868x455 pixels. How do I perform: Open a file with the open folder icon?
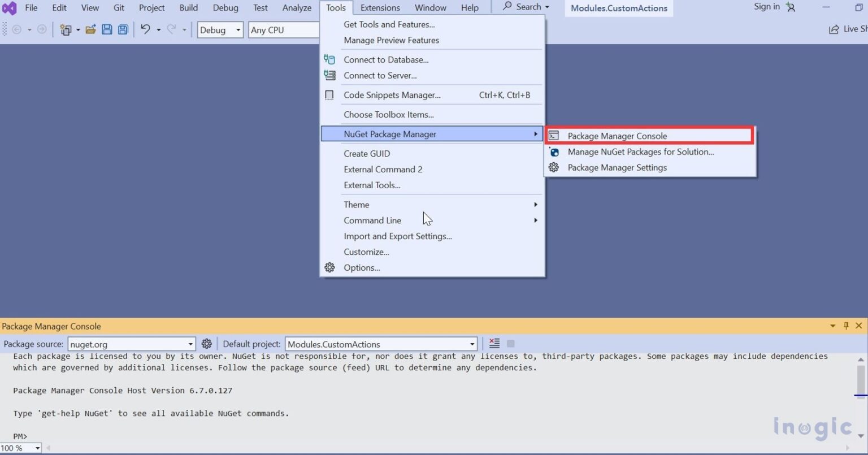[x=90, y=29]
